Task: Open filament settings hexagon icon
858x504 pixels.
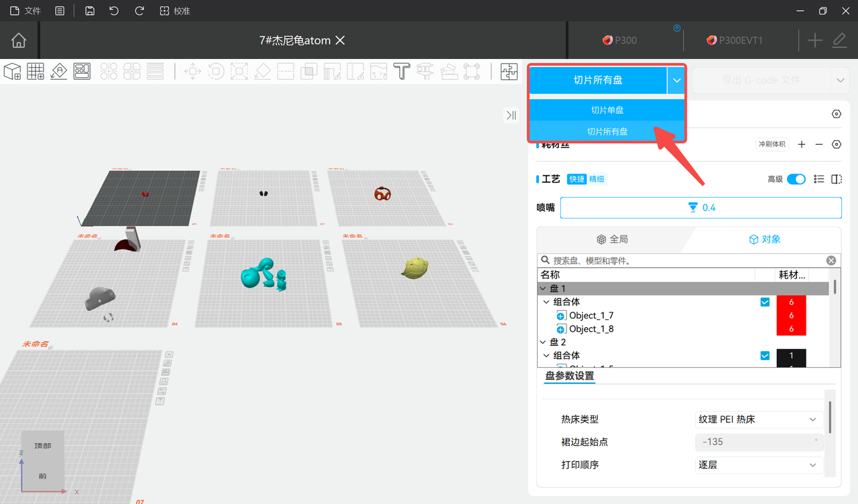Action: (x=836, y=144)
